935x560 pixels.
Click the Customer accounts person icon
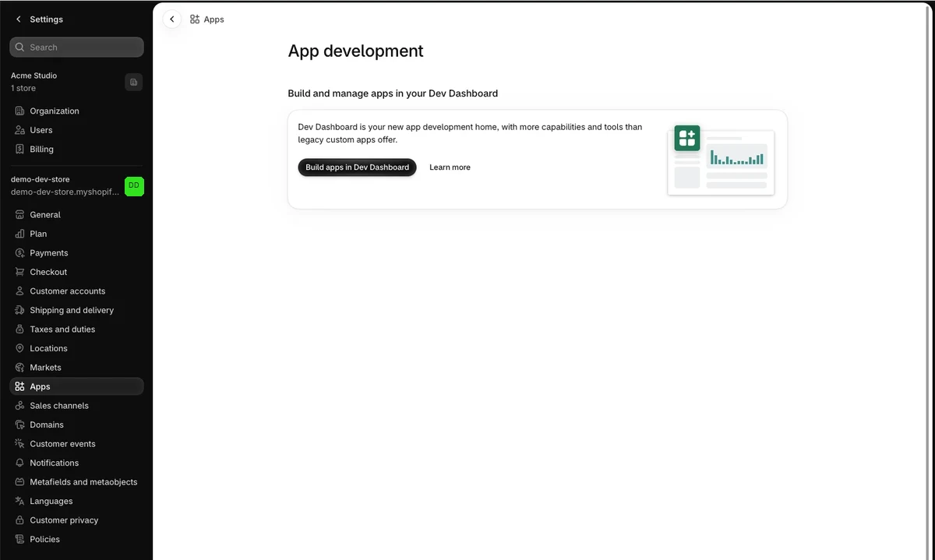click(x=20, y=291)
